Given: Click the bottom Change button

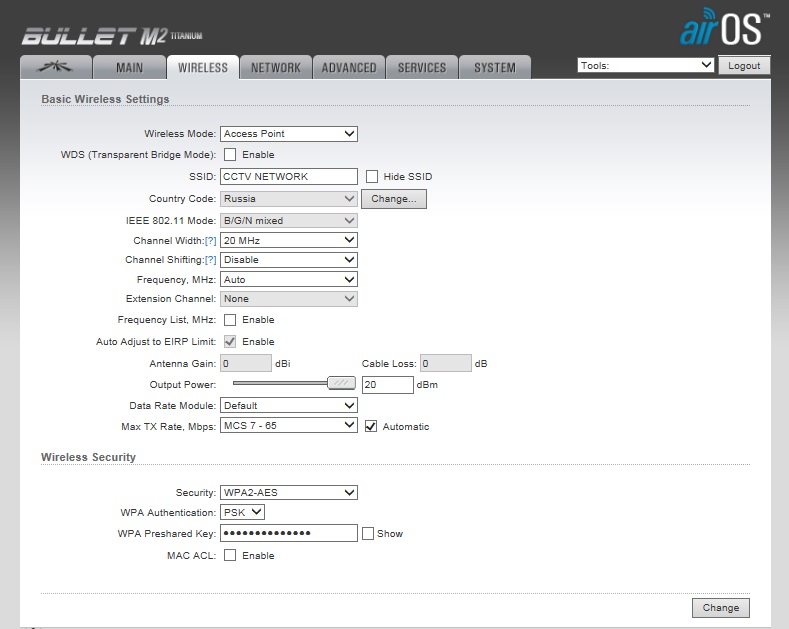Looking at the screenshot, I should pos(721,608).
